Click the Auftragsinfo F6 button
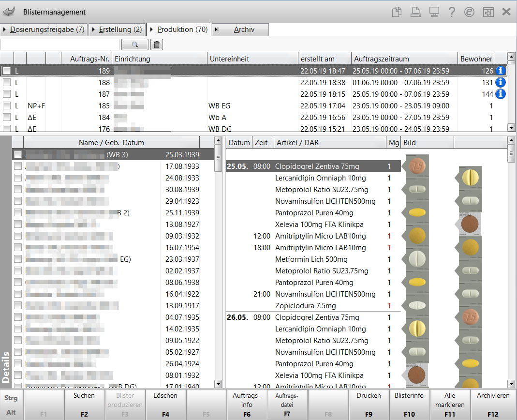 [x=247, y=405]
